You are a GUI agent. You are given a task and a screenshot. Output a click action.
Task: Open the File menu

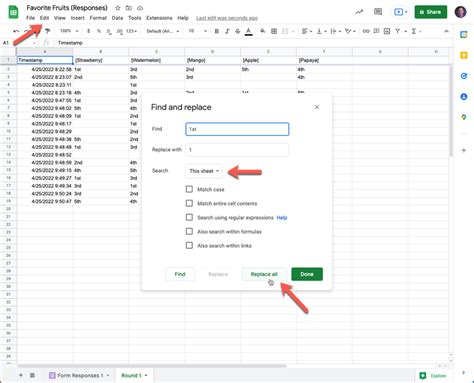30,18
